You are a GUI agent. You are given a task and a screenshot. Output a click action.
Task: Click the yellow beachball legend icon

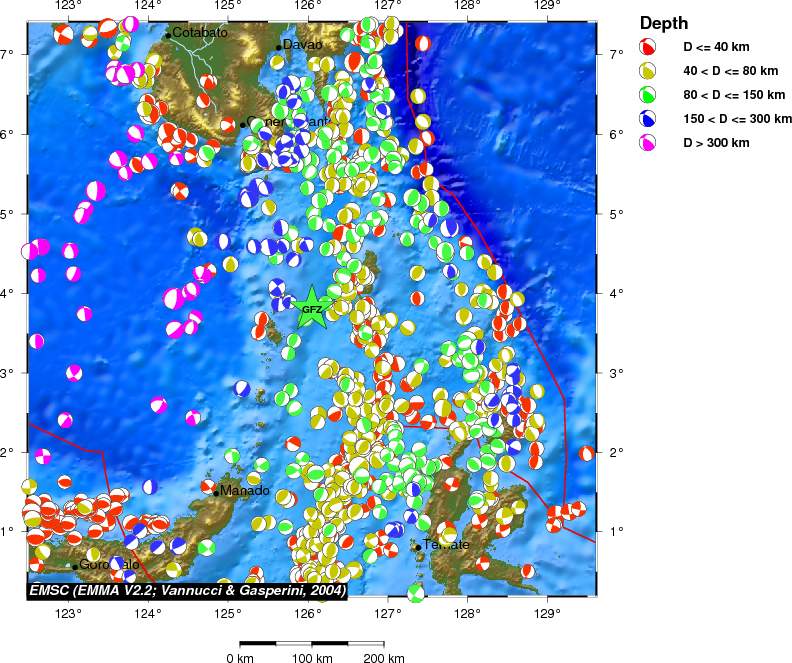[648, 71]
